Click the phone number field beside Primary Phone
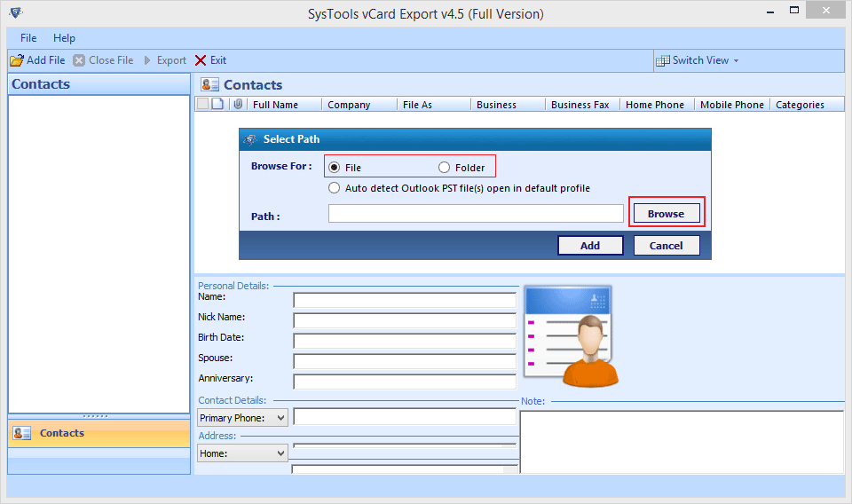Screen dimensions: 852x504 pos(405,417)
